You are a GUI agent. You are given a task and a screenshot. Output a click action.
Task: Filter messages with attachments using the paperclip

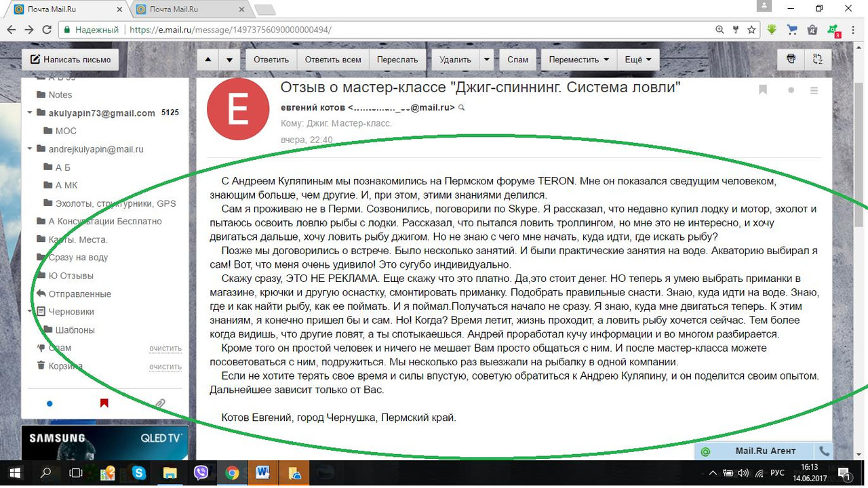tap(160, 403)
